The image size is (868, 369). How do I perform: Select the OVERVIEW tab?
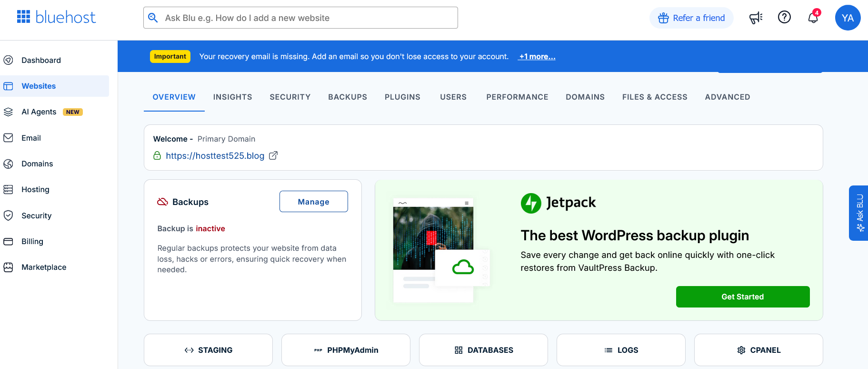click(174, 97)
